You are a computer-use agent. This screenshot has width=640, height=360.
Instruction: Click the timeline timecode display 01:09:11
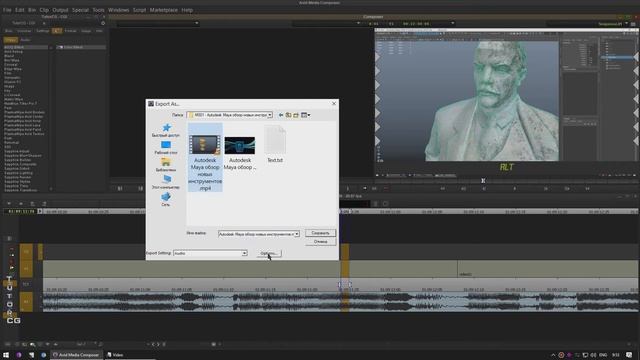coord(21,211)
